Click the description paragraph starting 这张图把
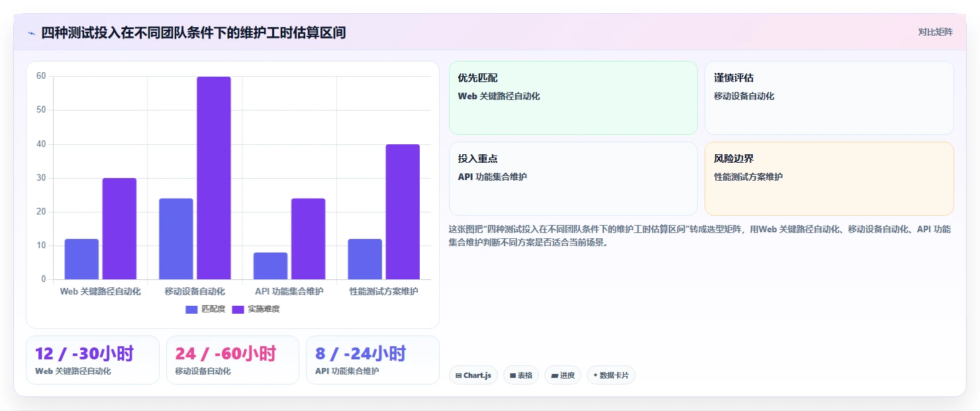Viewport: 980px width, 411px height. 700,236
